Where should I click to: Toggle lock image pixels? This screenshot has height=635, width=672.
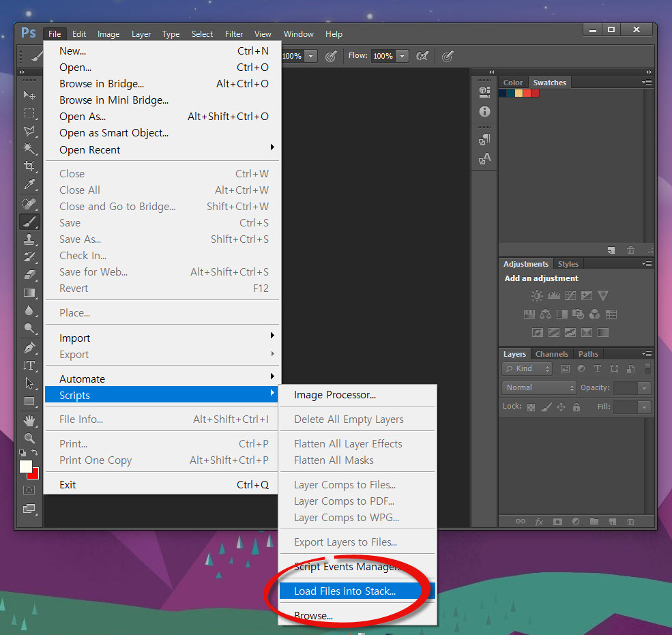(x=546, y=407)
